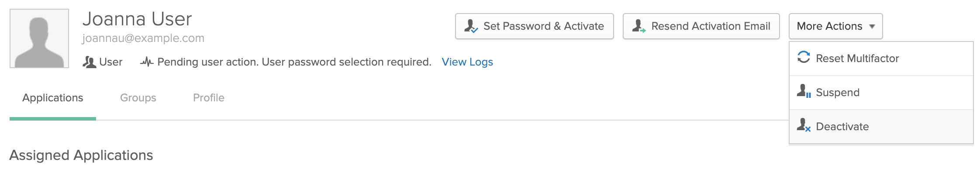The height and width of the screenshot is (173, 980).
Task: Click the Reset Multifactor refresh icon
Action: 804,57
